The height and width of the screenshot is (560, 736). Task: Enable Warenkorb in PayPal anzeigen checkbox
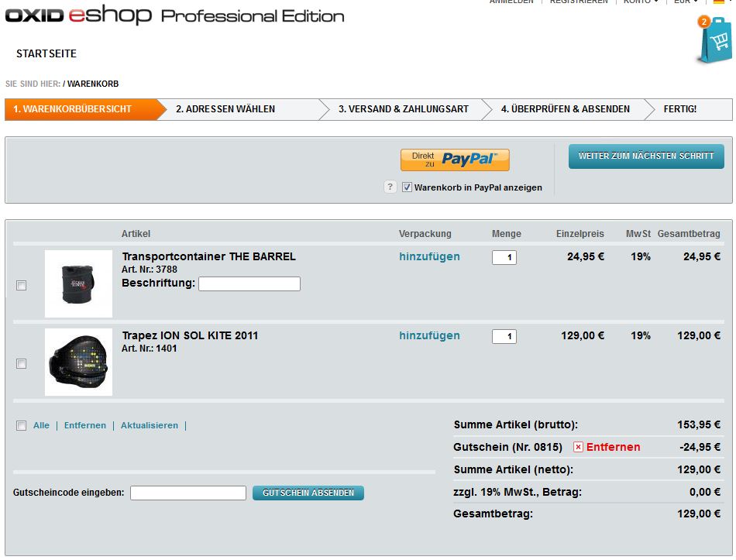[408, 187]
